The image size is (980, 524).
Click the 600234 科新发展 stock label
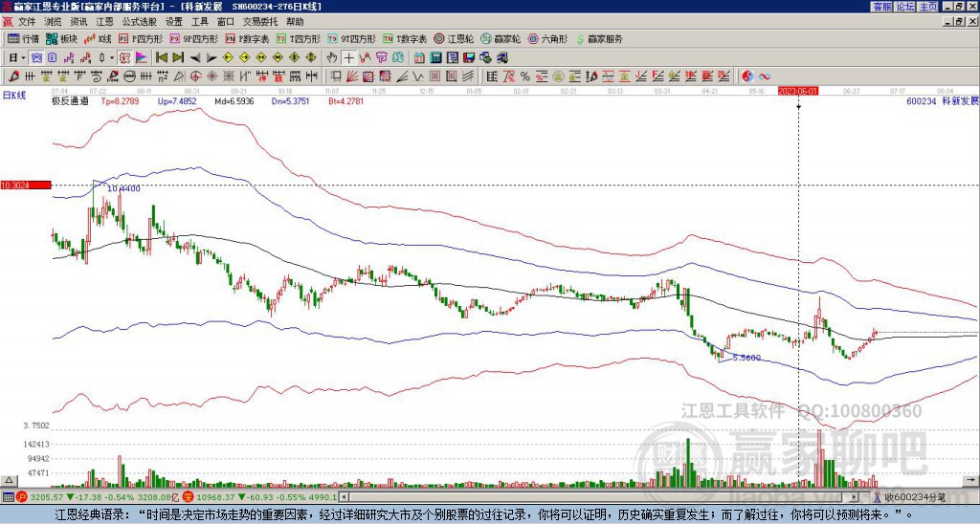[x=943, y=100]
